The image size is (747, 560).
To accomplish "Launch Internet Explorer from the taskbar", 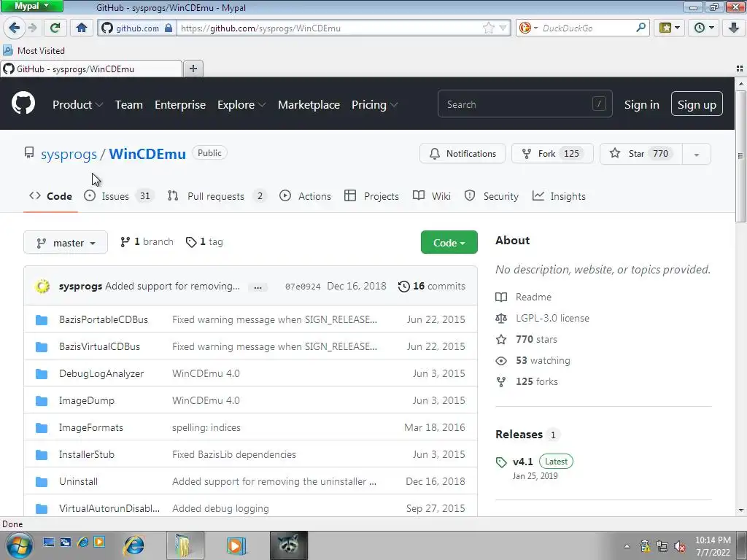I will (x=134, y=545).
